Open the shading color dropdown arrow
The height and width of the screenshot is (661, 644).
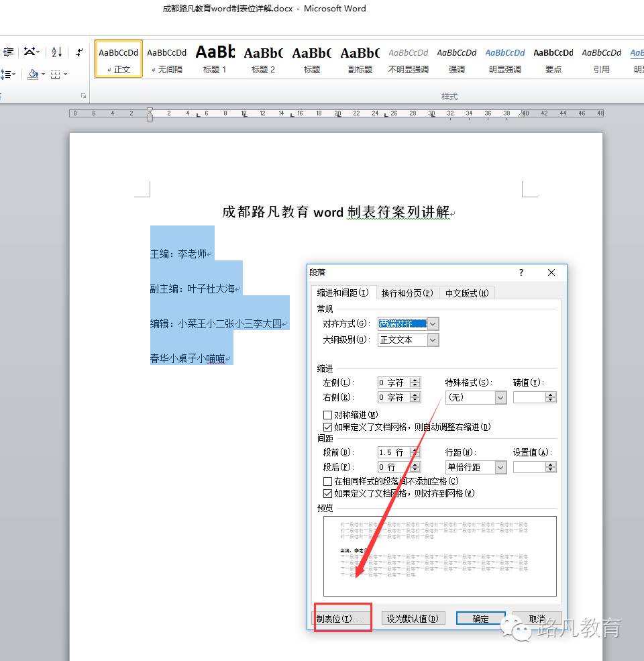pos(43,74)
